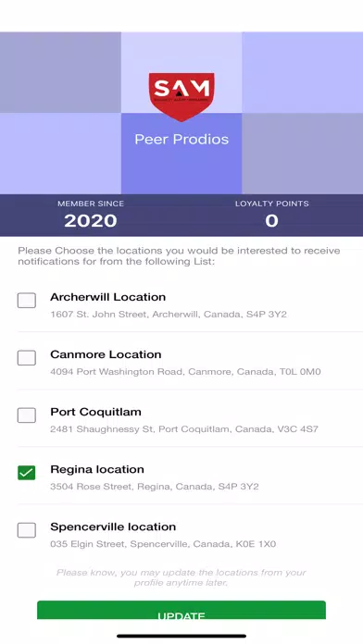Tap address 2481 Shaughnessy St
363x644 pixels.
click(184, 429)
